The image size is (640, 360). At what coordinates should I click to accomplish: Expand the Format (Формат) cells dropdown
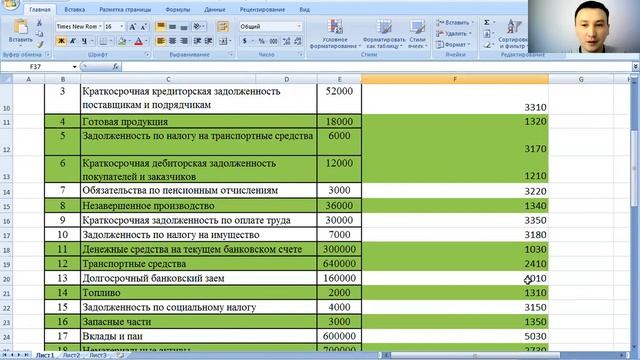pyautogui.click(x=469, y=44)
